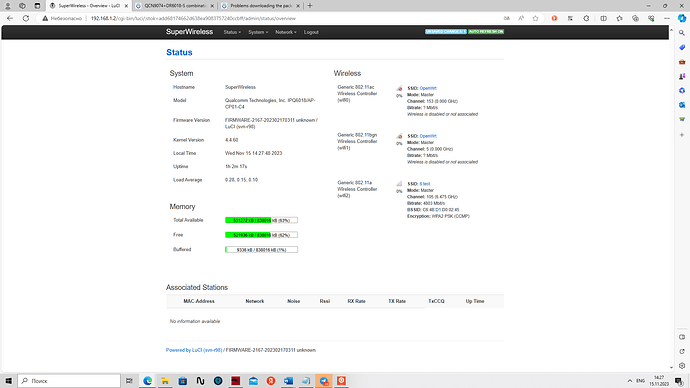Toggle the AUTO REFRESH ON badge
Screen dimensions: 690x388
[x=486, y=32]
